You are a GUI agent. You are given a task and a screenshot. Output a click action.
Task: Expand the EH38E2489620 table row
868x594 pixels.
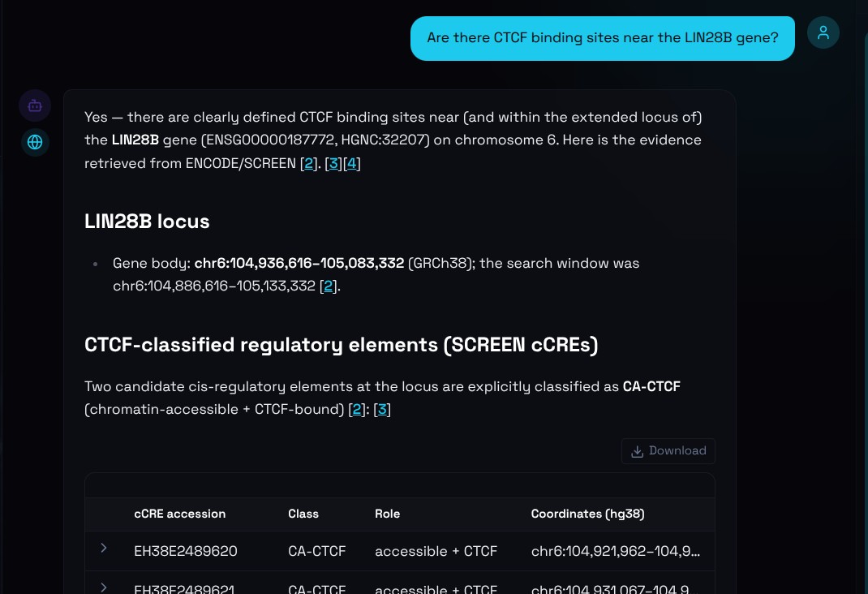pos(104,548)
